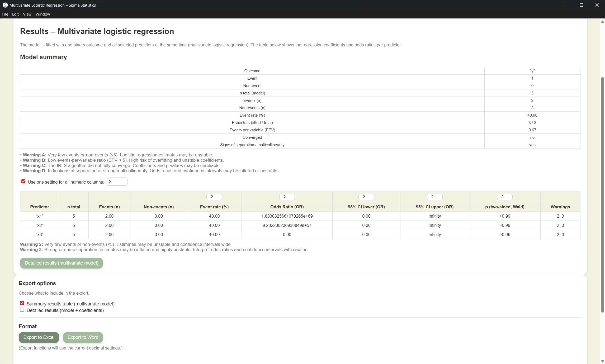Open the Edit menu
605x364 pixels.
pyautogui.click(x=15, y=14)
